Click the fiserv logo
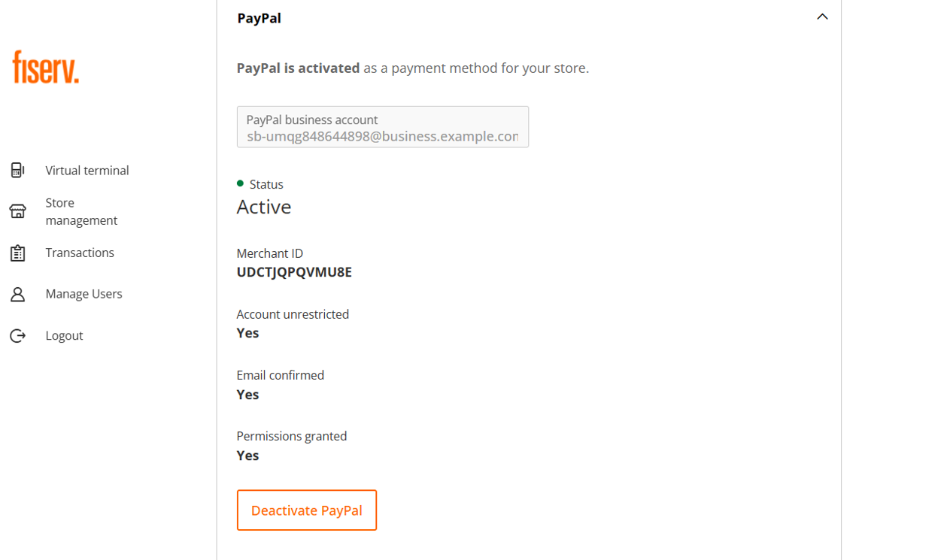Image resolution: width=950 pixels, height=560 pixels. pos(46,67)
